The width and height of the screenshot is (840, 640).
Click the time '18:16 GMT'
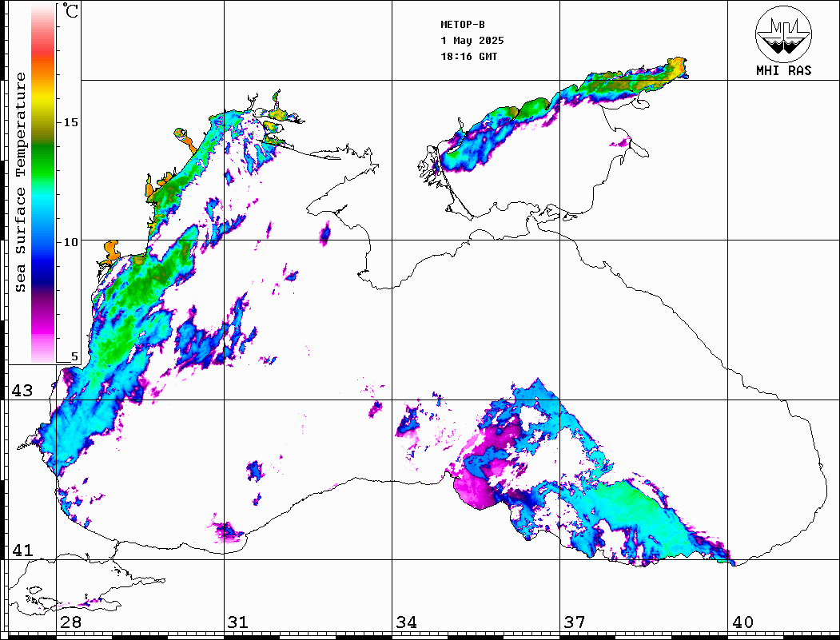pyautogui.click(x=468, y=57)
